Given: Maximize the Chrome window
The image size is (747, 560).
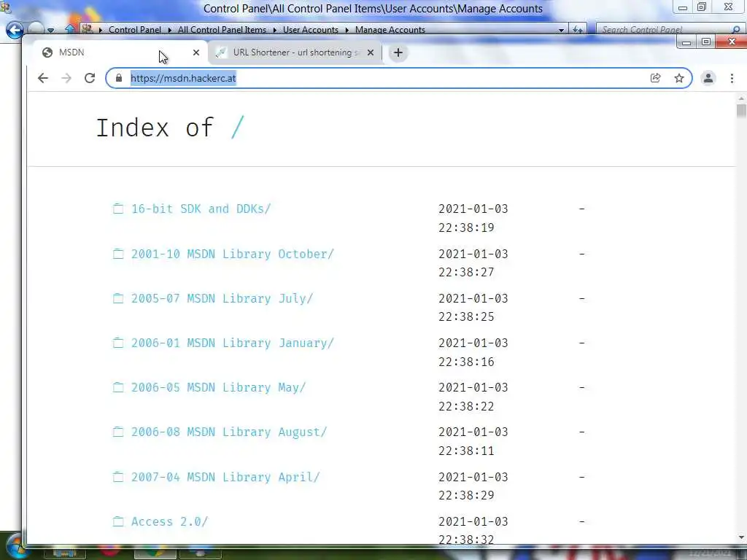Looking at the screenshot, I should [706, 42].
